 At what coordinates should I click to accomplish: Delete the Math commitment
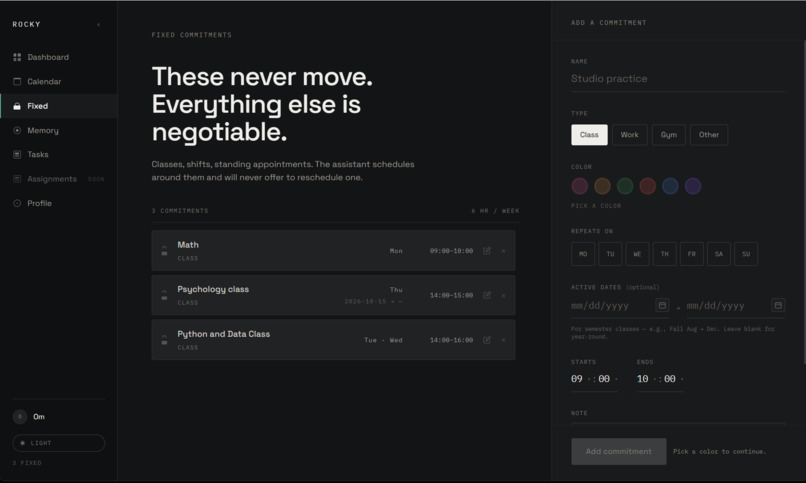click(x=503, y=251)
